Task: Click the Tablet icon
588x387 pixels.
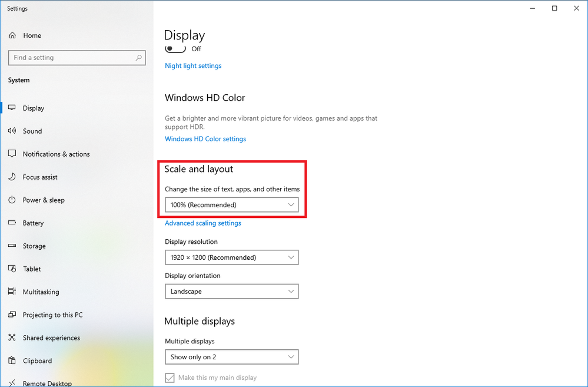Action: [12, 269]
